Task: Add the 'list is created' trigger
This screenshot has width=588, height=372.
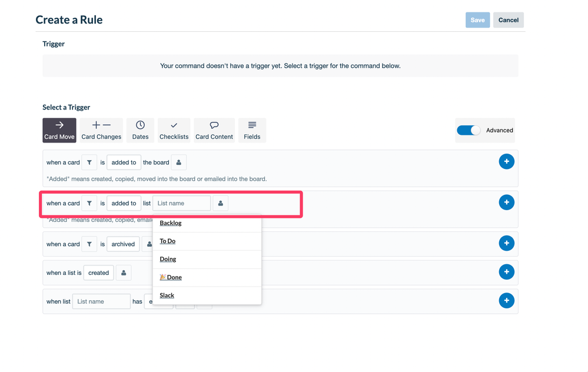Action: point(506,272)
